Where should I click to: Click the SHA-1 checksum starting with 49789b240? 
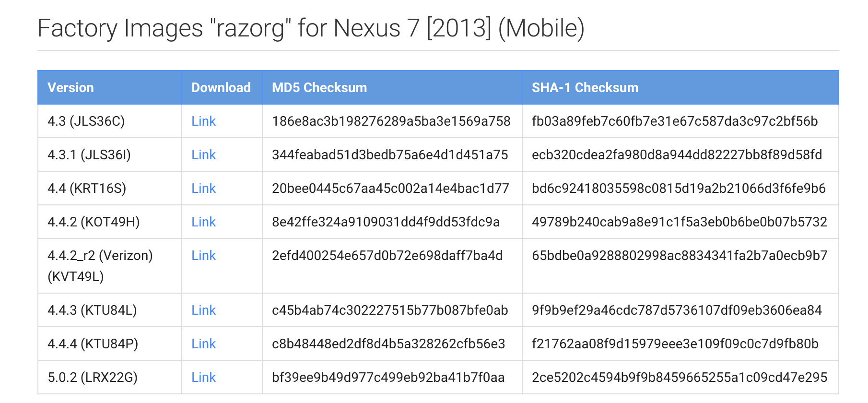click(679, 222)
